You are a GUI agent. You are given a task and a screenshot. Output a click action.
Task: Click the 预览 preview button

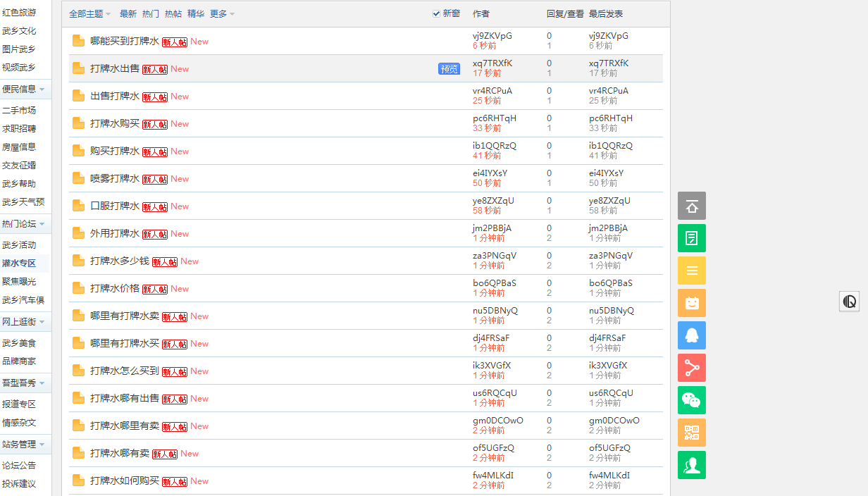click(x=449, y=69)
